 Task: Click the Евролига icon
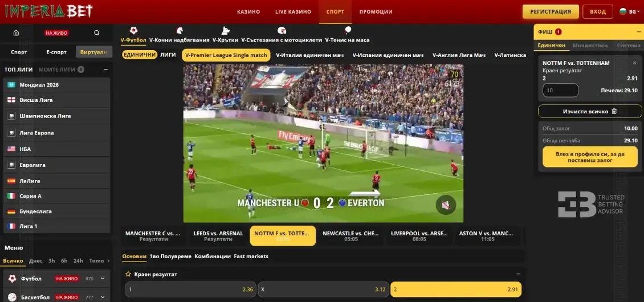click(x=11, y=165)
